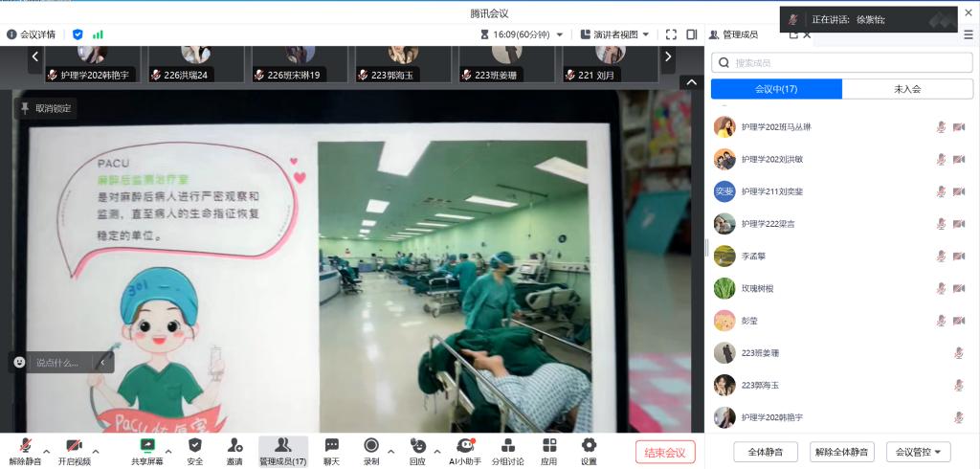Open the 安全 security shield icon
Screen dimensions: 980x469
tap(195, 451)
